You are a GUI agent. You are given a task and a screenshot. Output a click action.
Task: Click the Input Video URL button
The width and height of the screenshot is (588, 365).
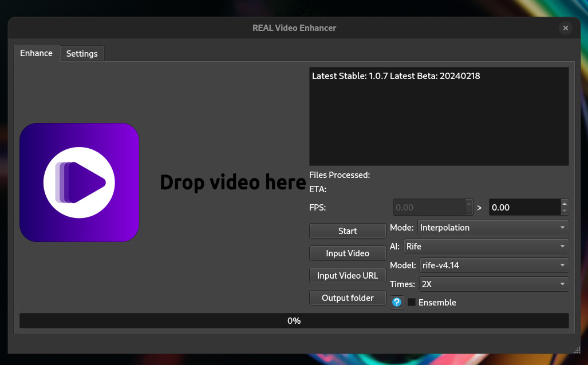pyautogui.click(x=348, y=275)
